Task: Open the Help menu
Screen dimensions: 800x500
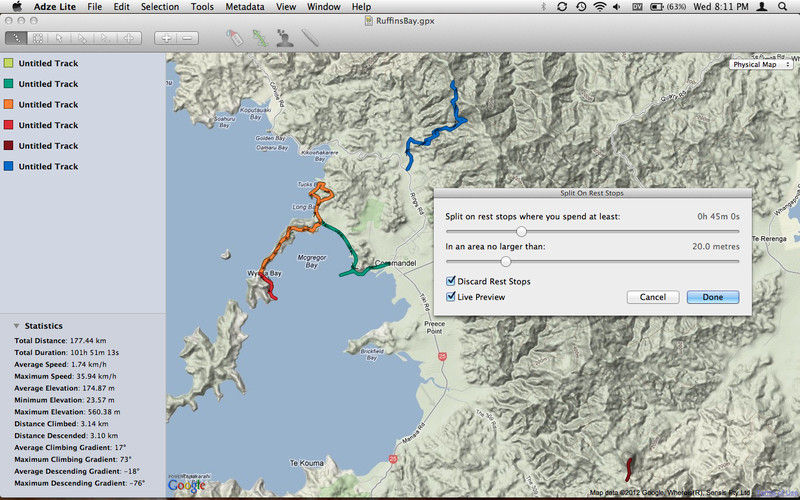Action: coord(361,7)
